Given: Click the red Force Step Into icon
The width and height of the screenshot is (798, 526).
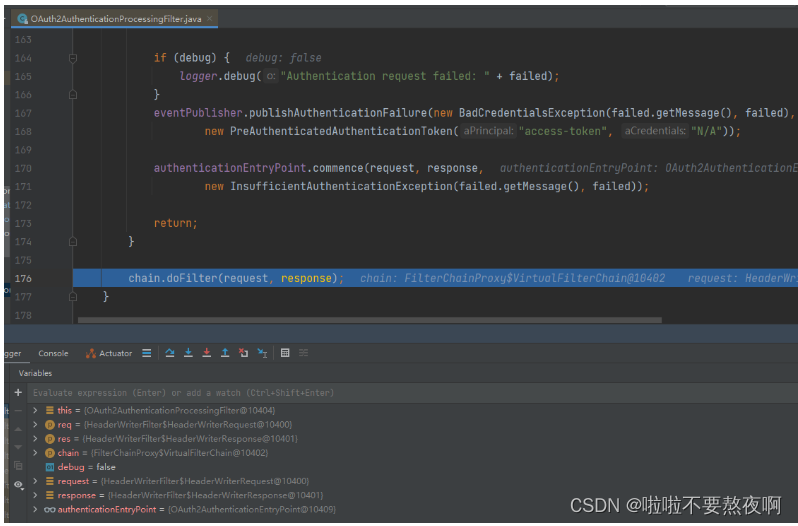Looking at the screenshot, I should [206, 353].
